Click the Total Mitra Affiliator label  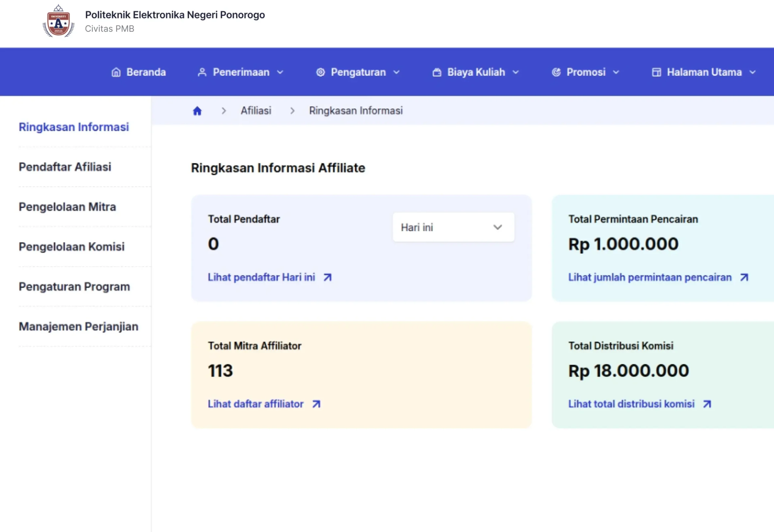tap(255, 346)
